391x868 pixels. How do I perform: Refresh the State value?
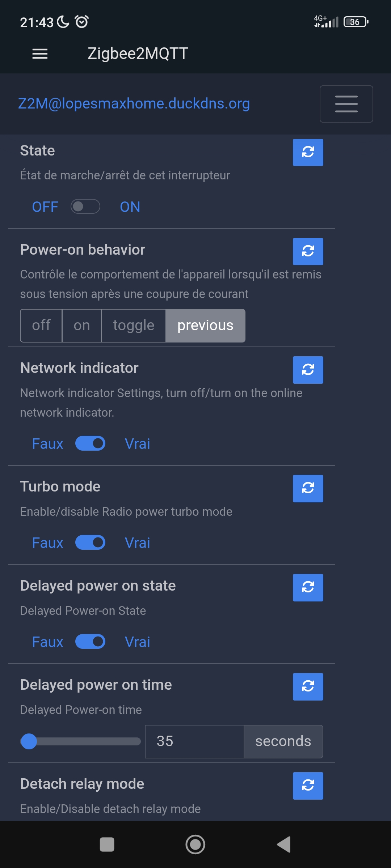coord(308,152)
